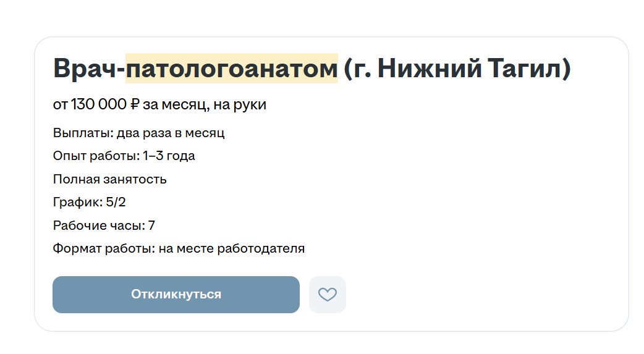This screenshot has height=354, width=644.
Task: Save vacancy with the heart favorite icon
Action: [x=328, y=295]
